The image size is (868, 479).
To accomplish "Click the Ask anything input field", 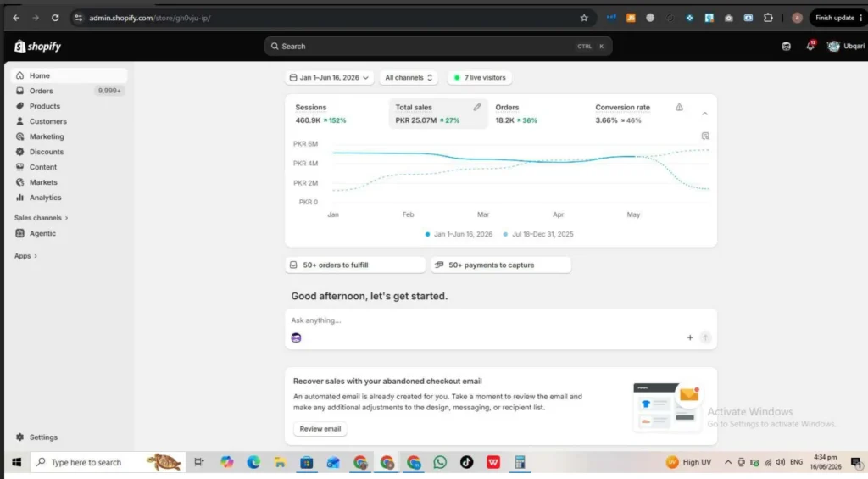I will tap(500, 320).
